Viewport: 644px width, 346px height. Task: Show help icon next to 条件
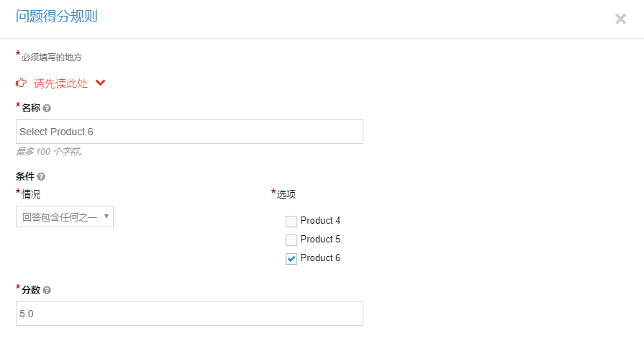[41, 176]
